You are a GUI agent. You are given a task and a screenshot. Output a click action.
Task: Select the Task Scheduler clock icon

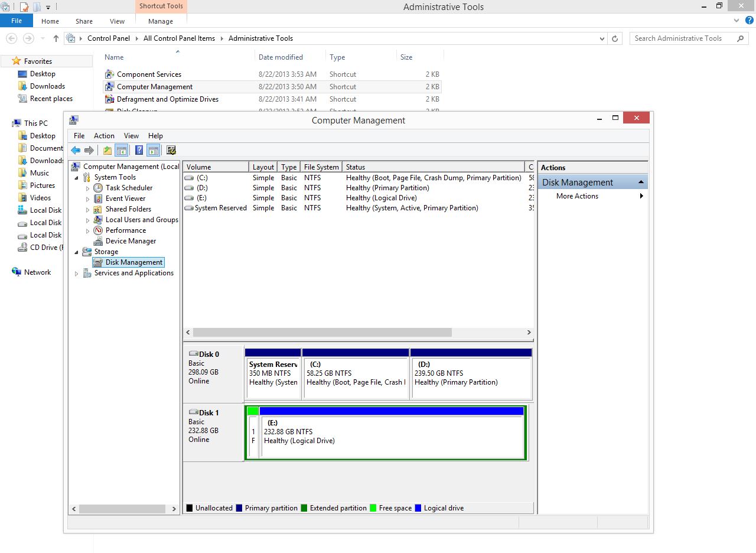point(98,188)
